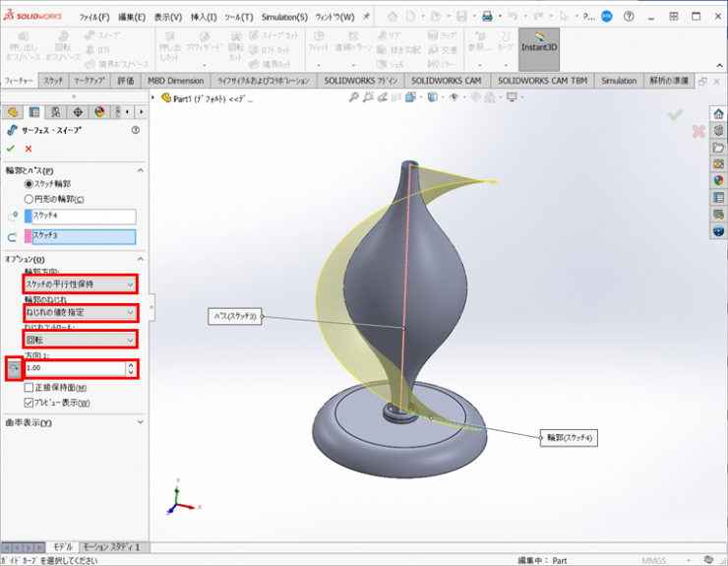Click the reverse direction arrow icon

tap(12, 369)
